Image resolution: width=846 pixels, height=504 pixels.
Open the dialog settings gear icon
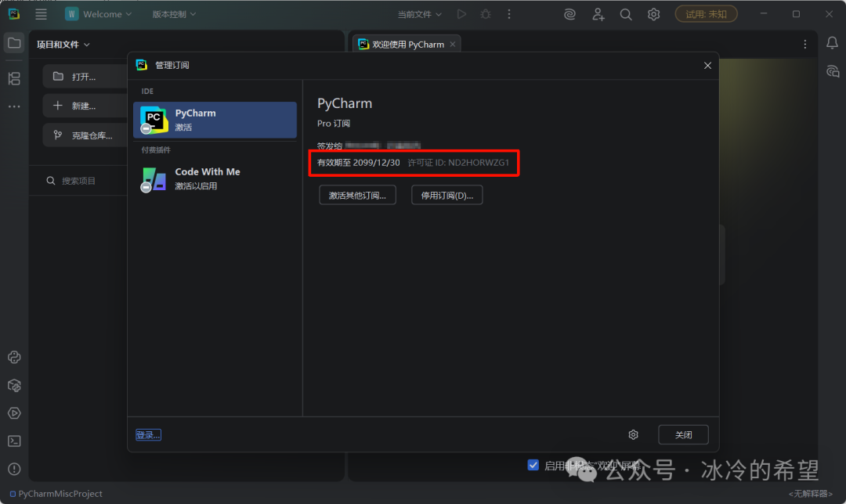(634, 434)
